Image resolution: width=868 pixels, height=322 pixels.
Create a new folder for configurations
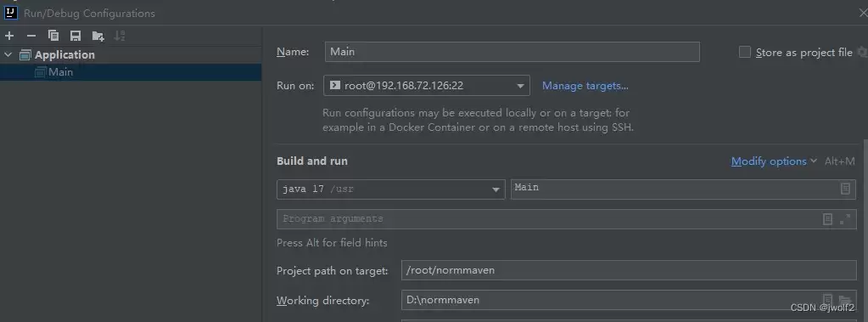point(98,36)
